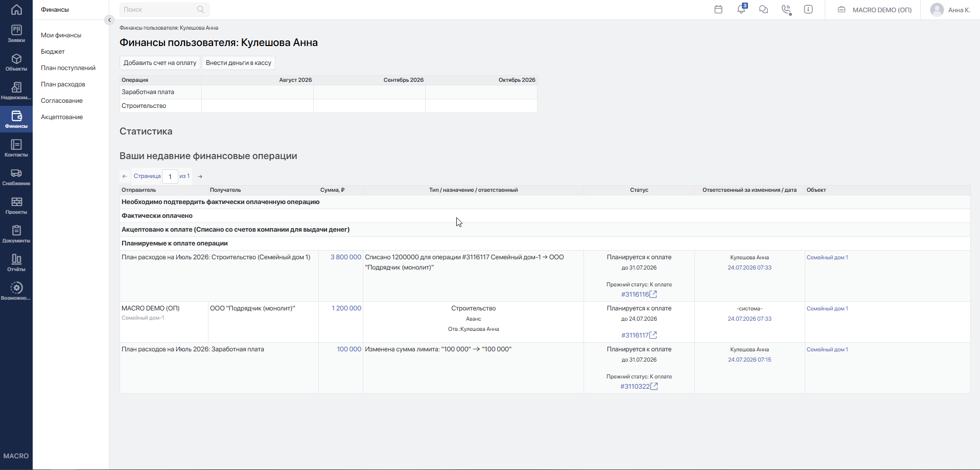Open Семейный дом 1 link in first row
Image resolution: width=980 pixels, height=470 pixels.
(x=827, y=257)
